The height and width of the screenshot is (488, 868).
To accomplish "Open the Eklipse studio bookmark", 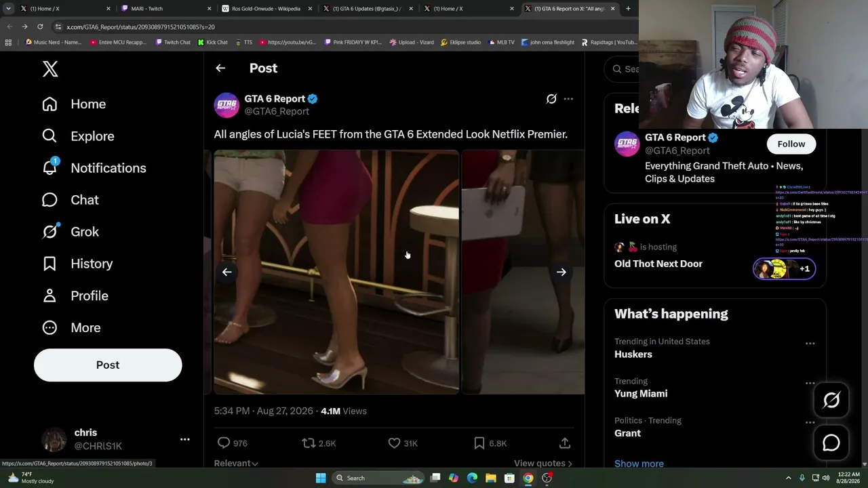I will (460, 42).
